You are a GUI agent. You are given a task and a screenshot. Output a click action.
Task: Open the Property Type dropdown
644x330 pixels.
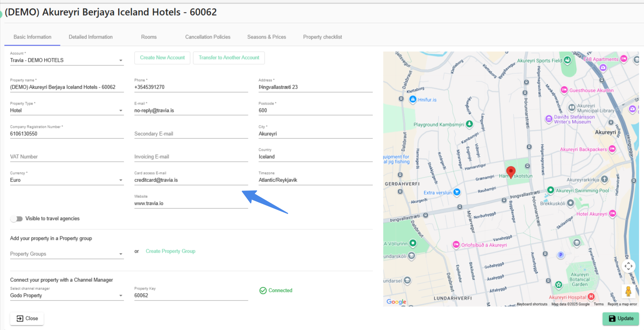coord(67,110)
